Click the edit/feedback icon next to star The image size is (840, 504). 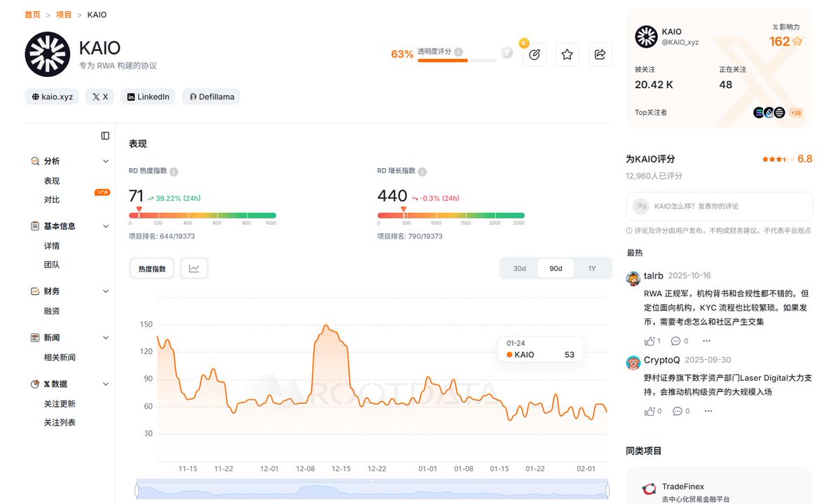535,55
